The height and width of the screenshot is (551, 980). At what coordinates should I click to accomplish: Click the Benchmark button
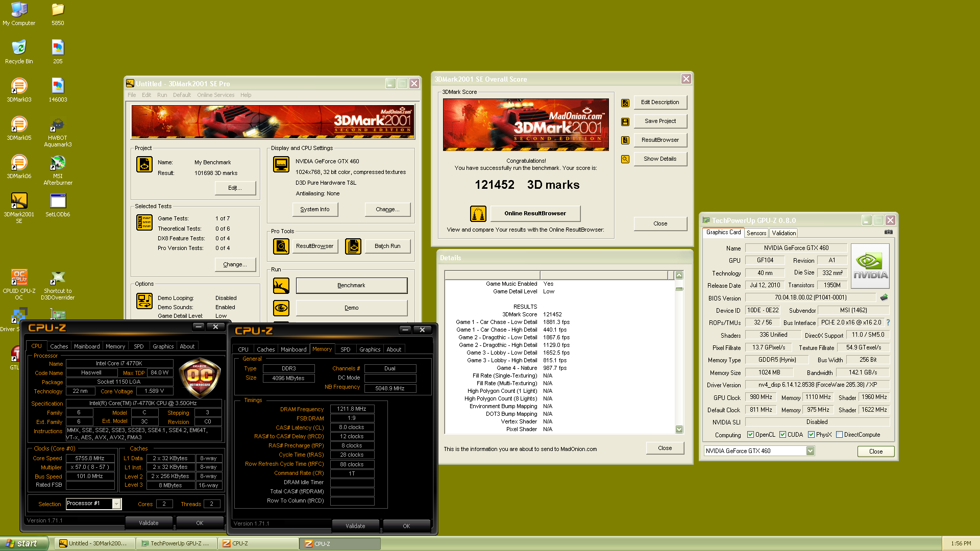pyautogui.click(x=352, y=286)
